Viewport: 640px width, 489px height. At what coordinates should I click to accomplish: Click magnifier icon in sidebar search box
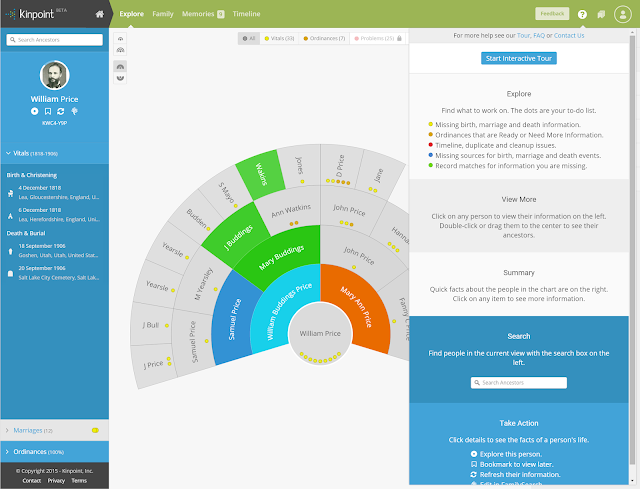click(x=13, y=40)
